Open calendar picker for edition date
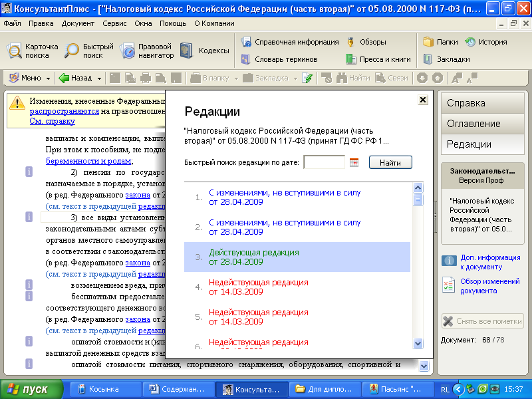This screenshot has width=532, height=399. [354, 162]
